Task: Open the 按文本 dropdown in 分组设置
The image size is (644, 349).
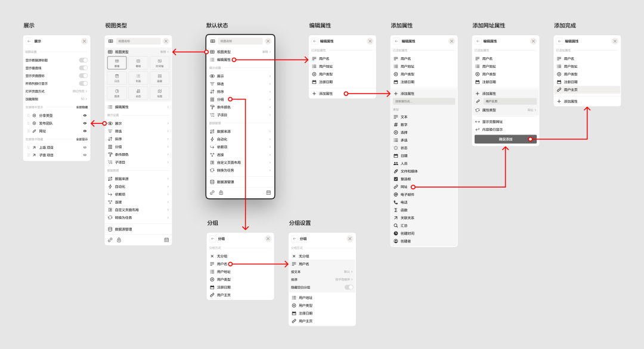Action: tap(322, 272)
